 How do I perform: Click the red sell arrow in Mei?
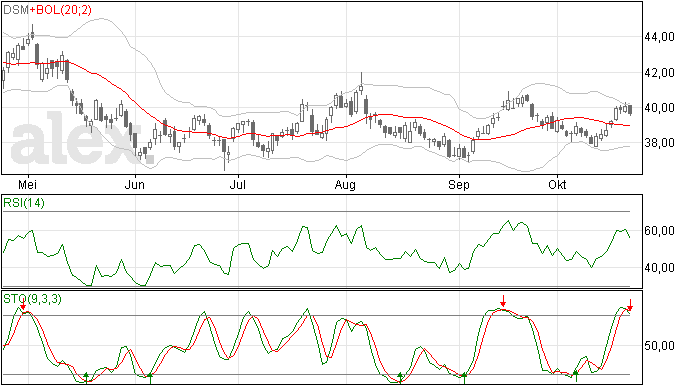(23, 305)
